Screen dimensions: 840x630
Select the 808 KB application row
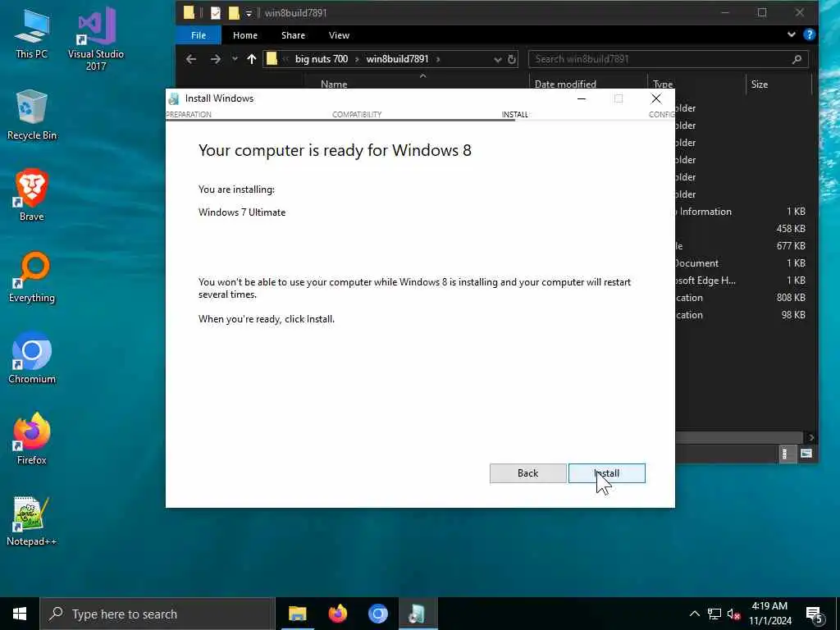tap(742, 297)
